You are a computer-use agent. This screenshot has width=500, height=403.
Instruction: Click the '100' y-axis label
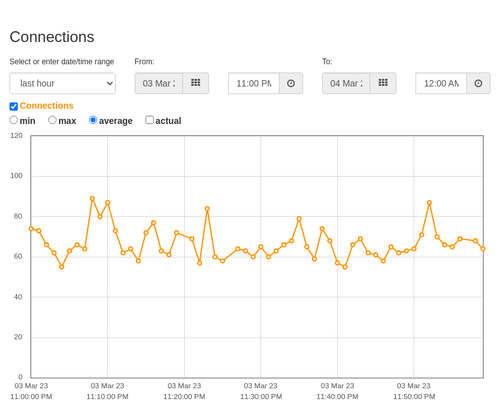16,176
